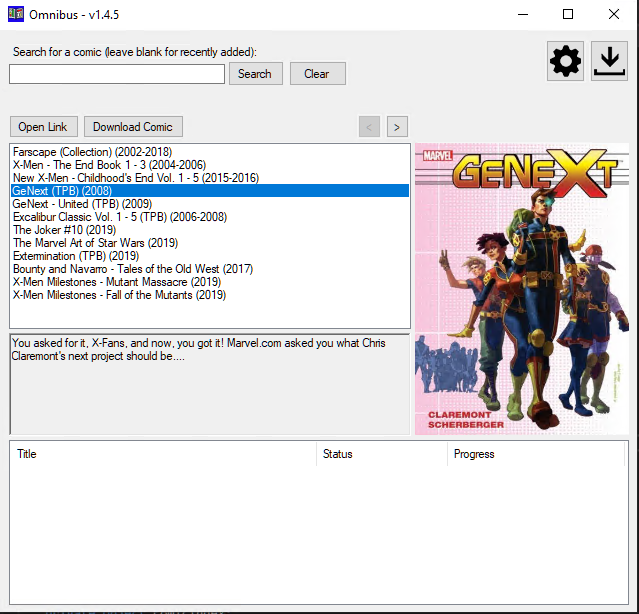The height and width of the screenshot is (614, 639).
Task: Click the Clear button
Action: pos(317,74)
